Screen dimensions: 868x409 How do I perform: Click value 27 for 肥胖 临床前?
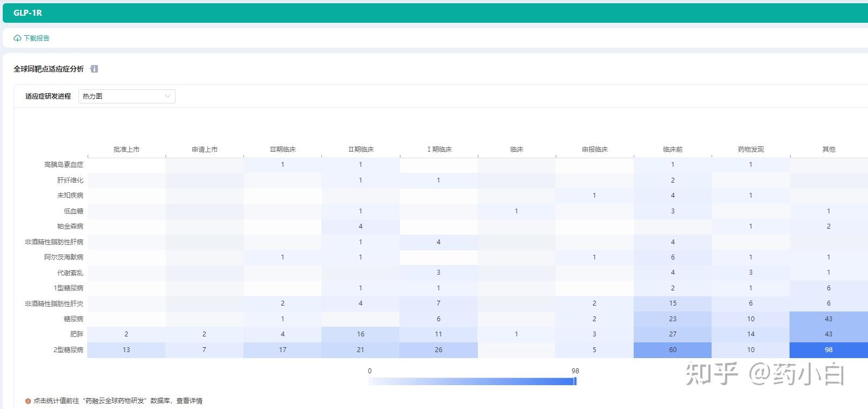click(673, 334)
